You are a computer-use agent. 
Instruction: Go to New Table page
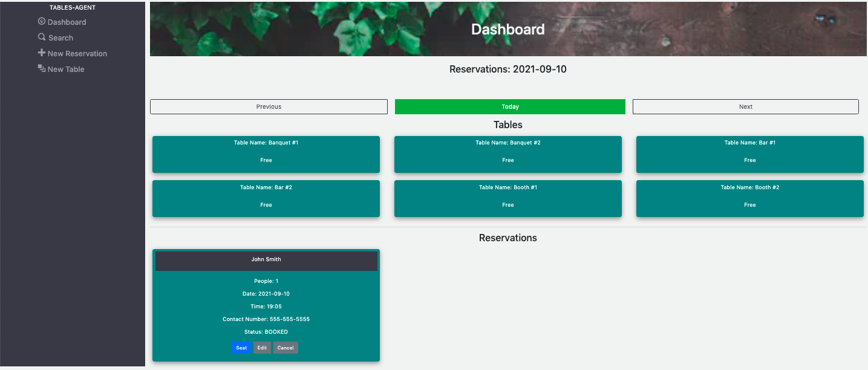click(x=61, y=69)
